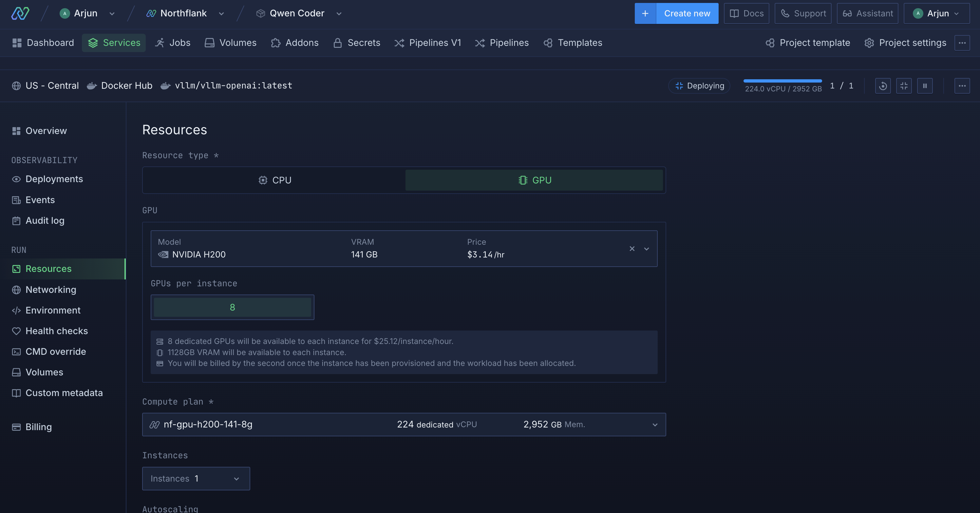Open the service more options ellipsis
This screenshot has width=980, height=513.
tap(962, 85)
